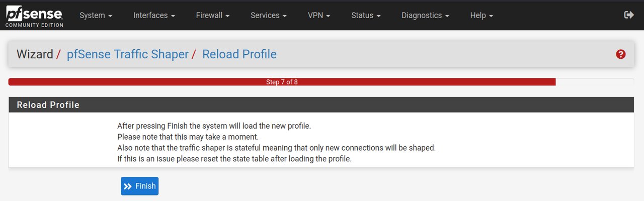The height and width of the screenshot is (201, 644).
Task: Click the Finish button
Action: coord(140,186)
